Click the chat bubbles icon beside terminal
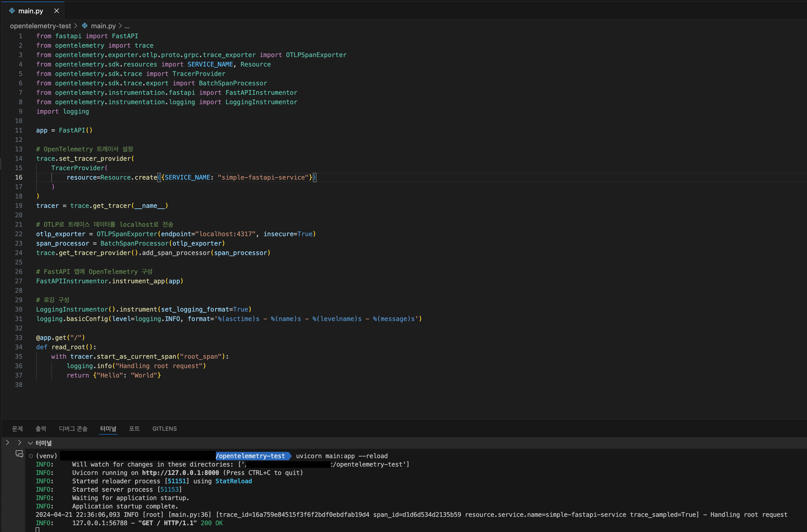This screenshot has height=532, width=807. (x=19, y=454)
